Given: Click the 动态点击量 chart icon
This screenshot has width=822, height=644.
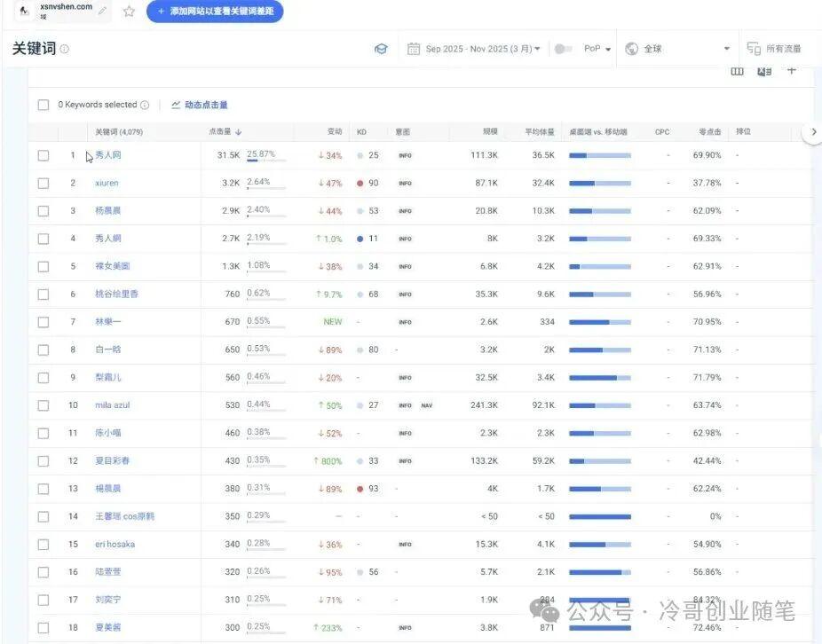Looking at the screenshot, I should click(176, 105).
